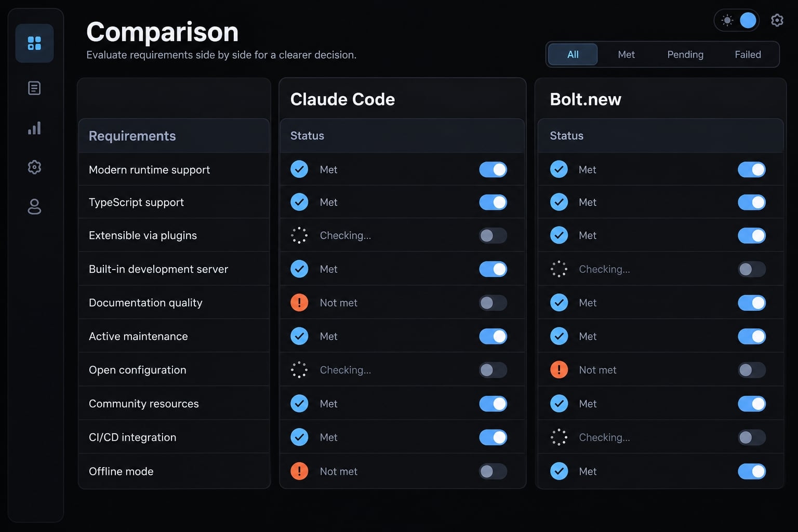This screenshot has width=798, height=532.
Task: Open the dashboard grid icon in sidebar
Action: (x=34, y=43)
